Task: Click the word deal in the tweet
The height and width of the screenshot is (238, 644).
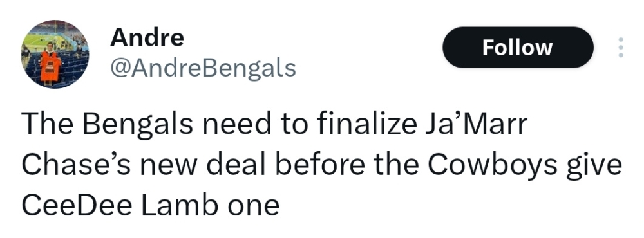Action: 236,164
